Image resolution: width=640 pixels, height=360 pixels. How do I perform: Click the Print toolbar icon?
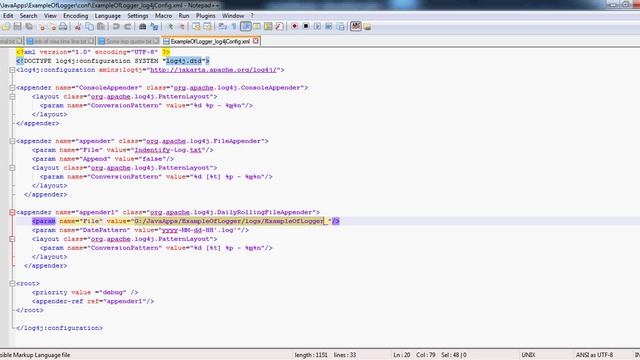[63, 27]
